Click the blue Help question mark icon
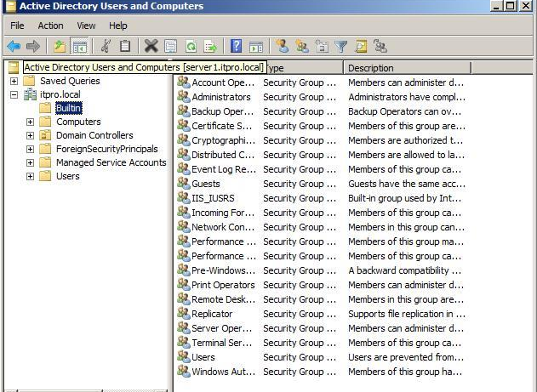The image size is (537, 392). click(x=237, y=46)
